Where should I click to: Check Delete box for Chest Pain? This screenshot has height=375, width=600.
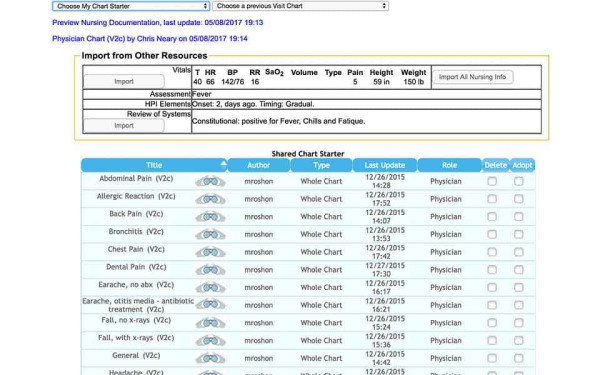point(492,252)
